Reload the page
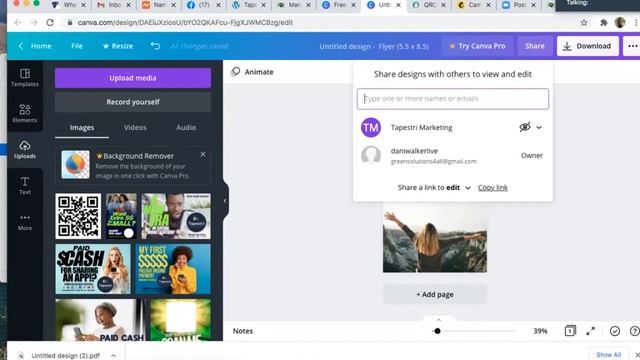The image size is (640, 360). pos(50,23)
